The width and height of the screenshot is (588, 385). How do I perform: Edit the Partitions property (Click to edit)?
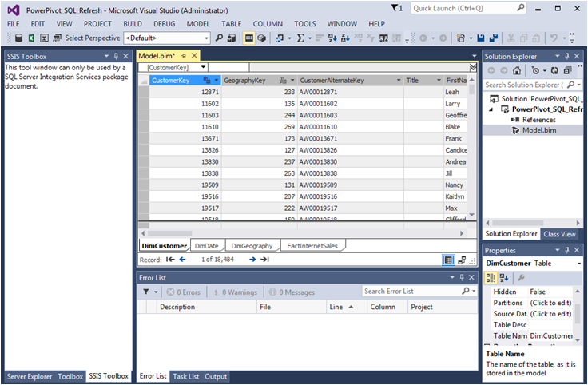pyautogui.click(x=550, y=303)
